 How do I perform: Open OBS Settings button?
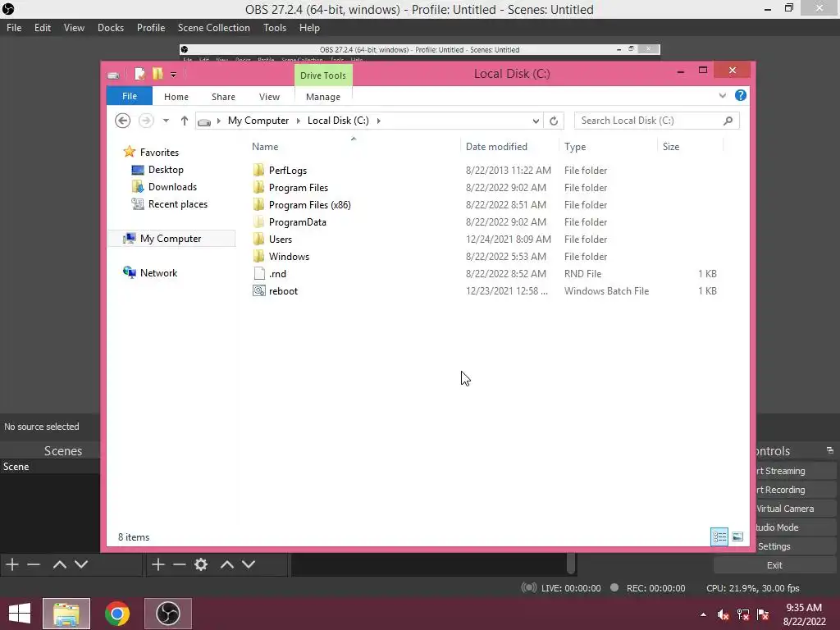pyautogui.click(x=796, y=546)
